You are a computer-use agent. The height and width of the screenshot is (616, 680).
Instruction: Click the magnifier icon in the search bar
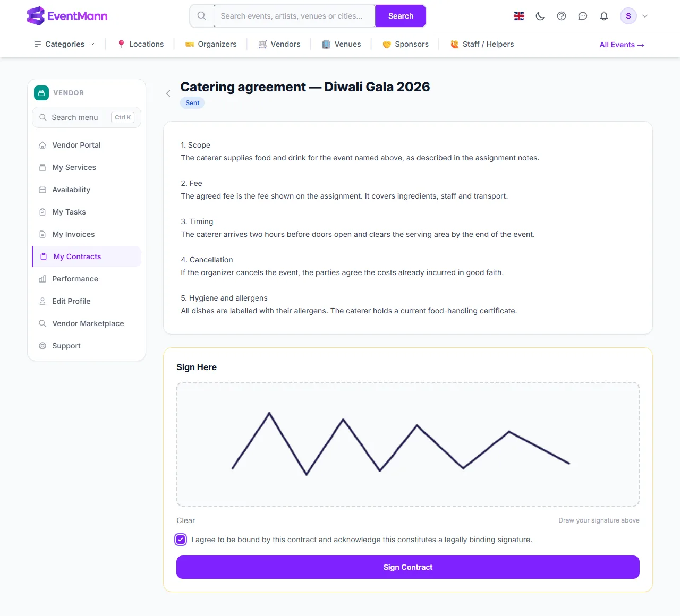[202, 16]
